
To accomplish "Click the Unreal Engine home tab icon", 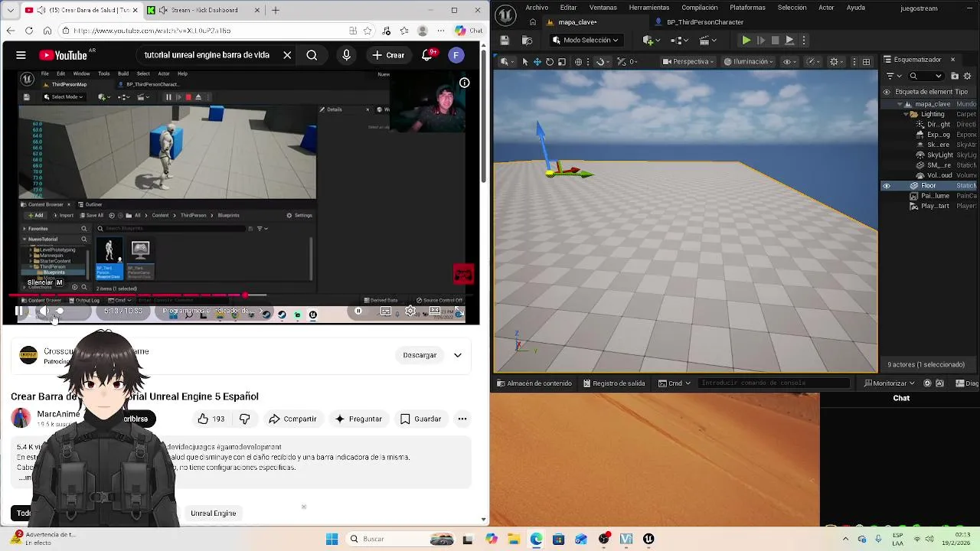I will coord(533,22).
